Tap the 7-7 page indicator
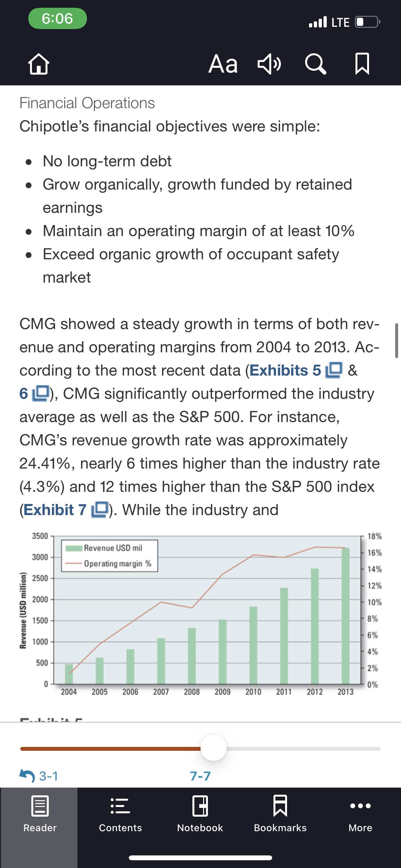Image resolution: width=401 pixels, height=868 pixels. tap(200, 776)
